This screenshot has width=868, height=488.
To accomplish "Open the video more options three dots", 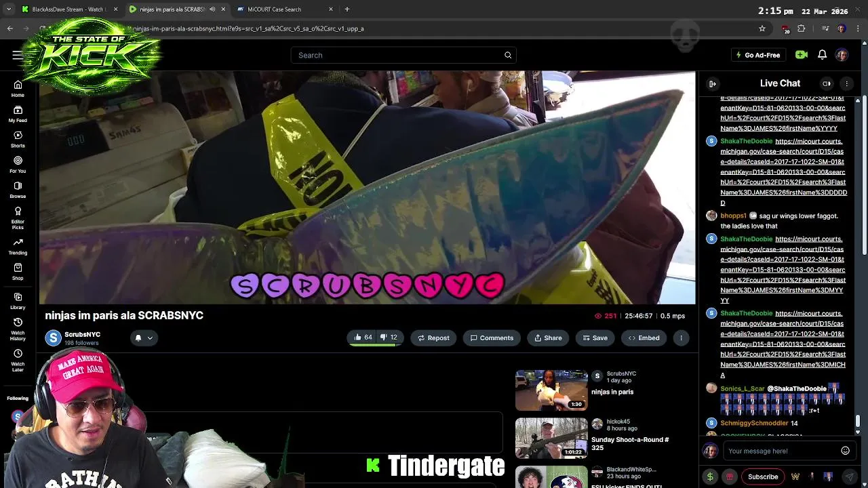I will 681,338.
